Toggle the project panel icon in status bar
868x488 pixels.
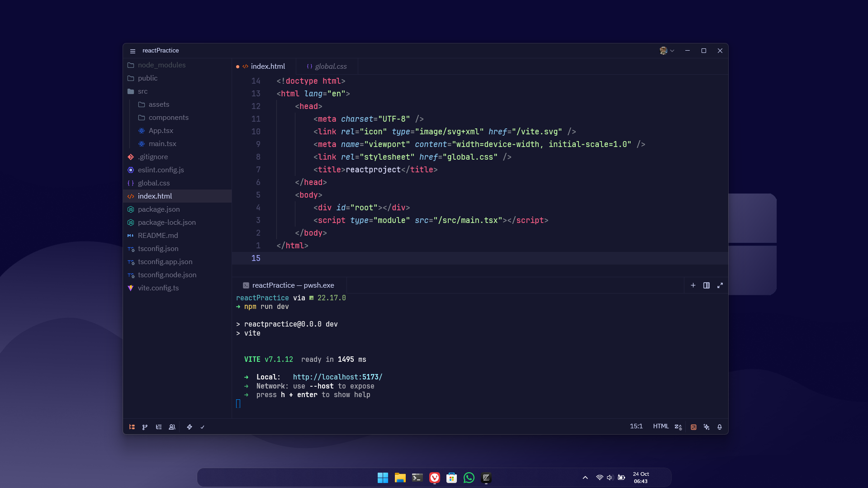click(x=132, y=427)
